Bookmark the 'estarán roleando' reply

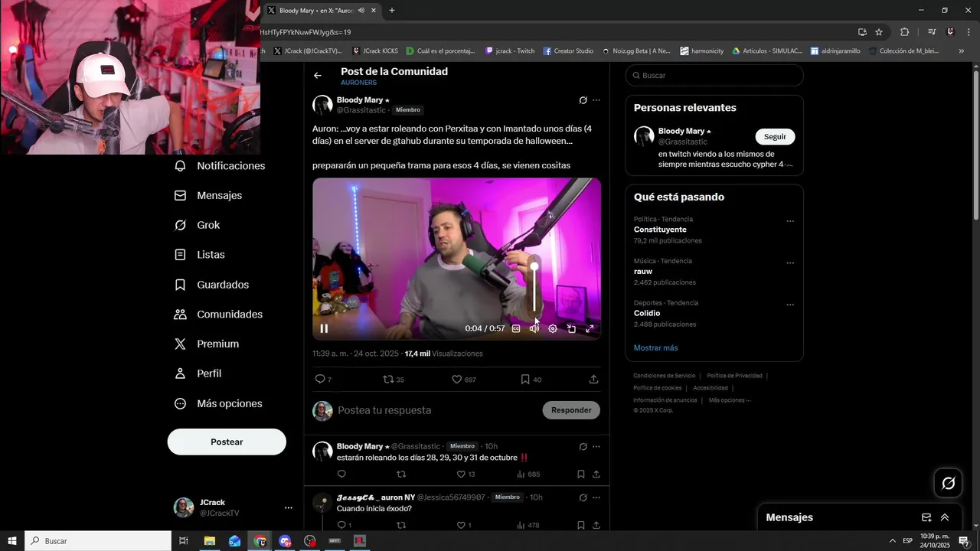click(581, 474)
